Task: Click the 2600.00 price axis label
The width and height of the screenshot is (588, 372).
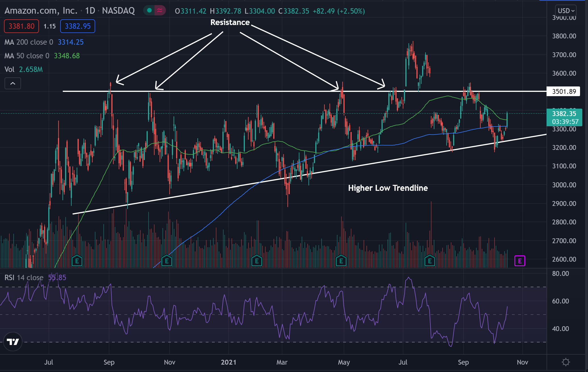Action: pos(564,259)
